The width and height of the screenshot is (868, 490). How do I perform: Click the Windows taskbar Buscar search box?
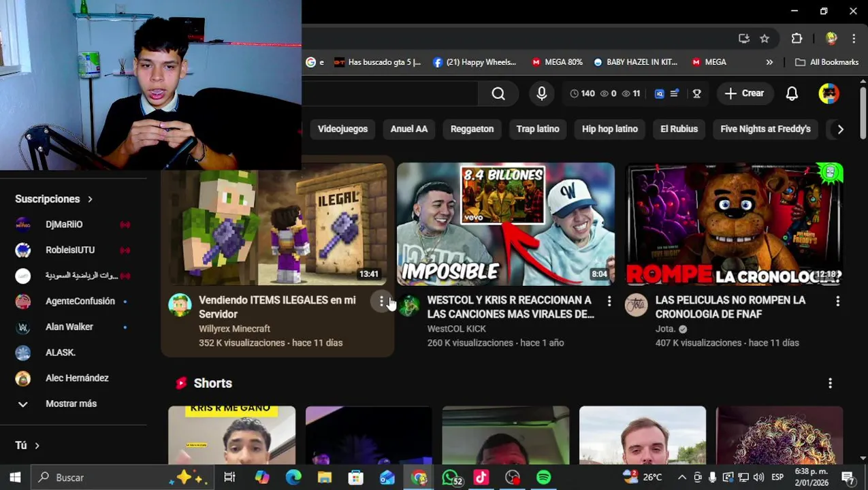click(x=121, y=478)
